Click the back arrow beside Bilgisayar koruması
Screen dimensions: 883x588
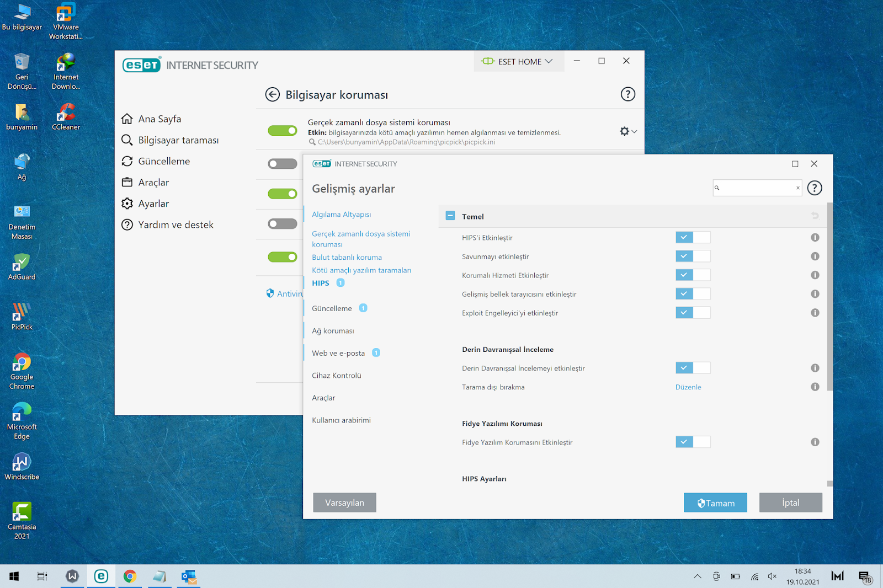point(272,94)
